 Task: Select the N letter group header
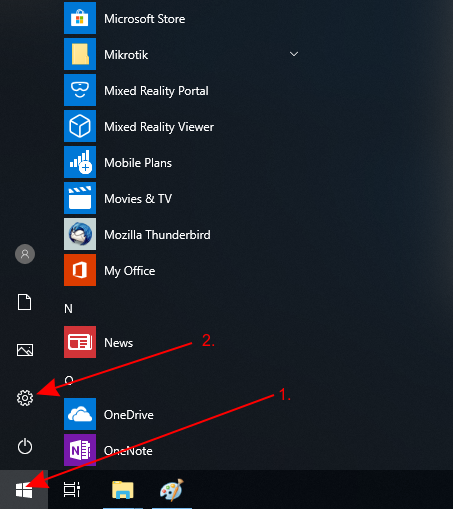[x=68, y=309]
